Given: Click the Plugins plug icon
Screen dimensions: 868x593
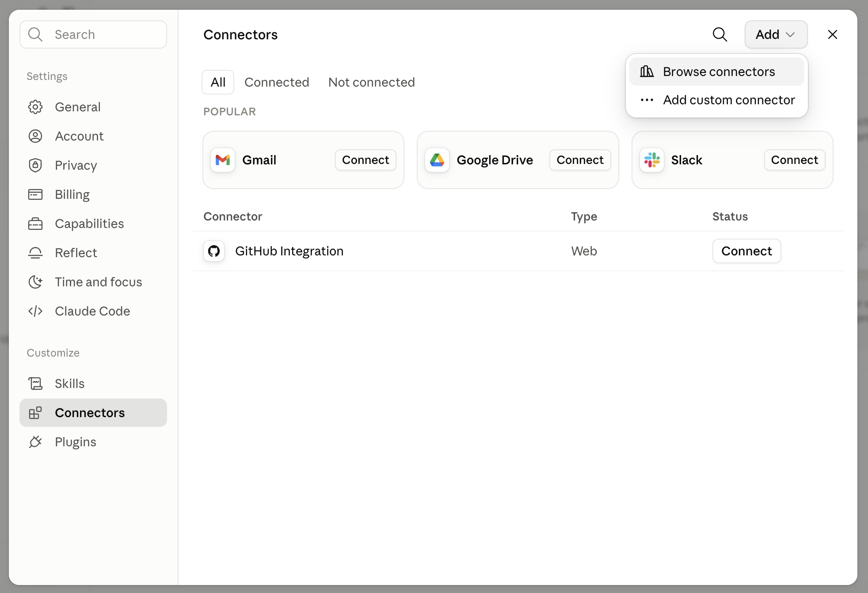Looking at the screenshot, I should 35,442.
